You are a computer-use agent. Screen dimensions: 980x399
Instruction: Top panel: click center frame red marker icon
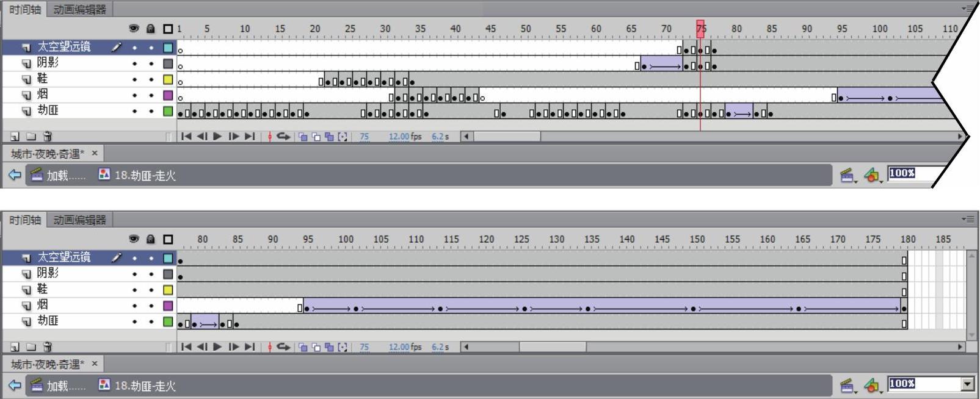pyautogui.click(x=269, y=137)
